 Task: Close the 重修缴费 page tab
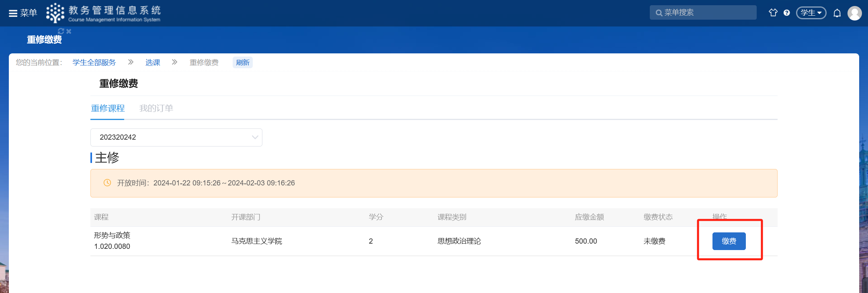pos(69,31)
